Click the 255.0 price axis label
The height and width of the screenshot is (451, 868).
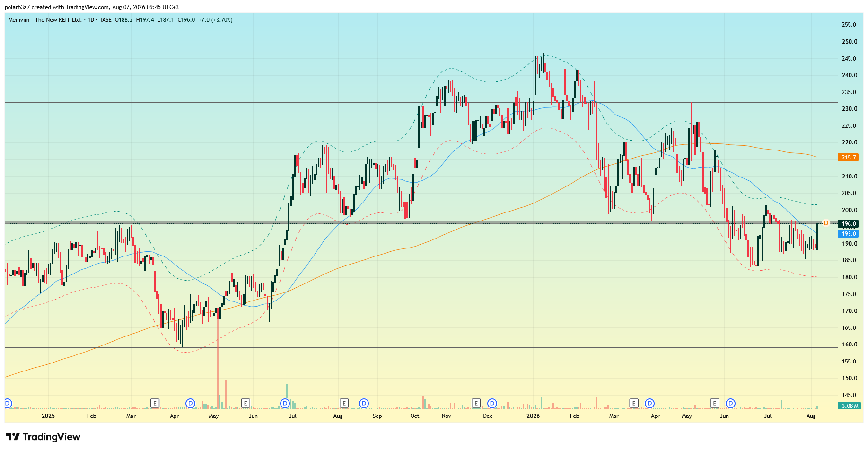click(x=849, y=25)
